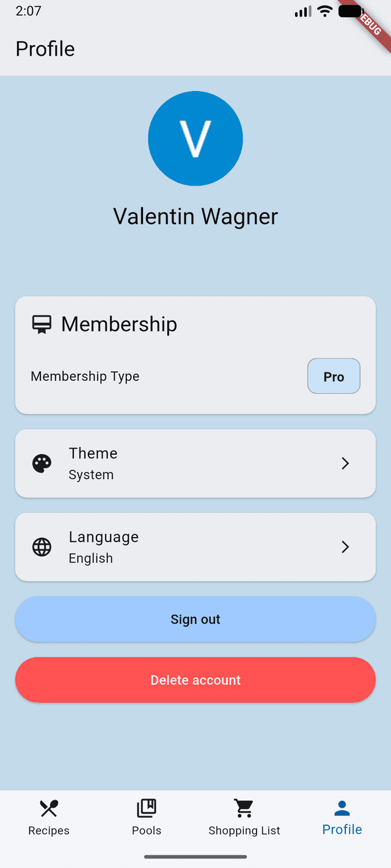
Task: Open the Pools bookmark collection icon
Action: [x=147, y=808]
